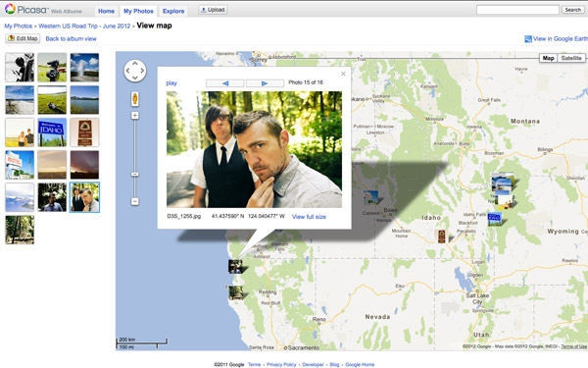This screenshot has height=368, width=588.
Task: Click the Search button
Action: (572, 10)
